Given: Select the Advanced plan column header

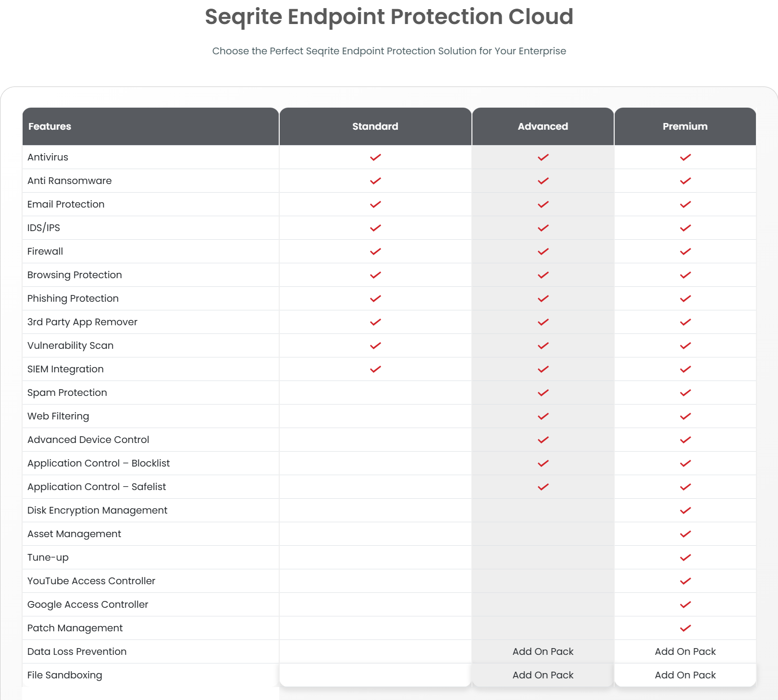Looking at the screenshot, I should tap(543, 126).
